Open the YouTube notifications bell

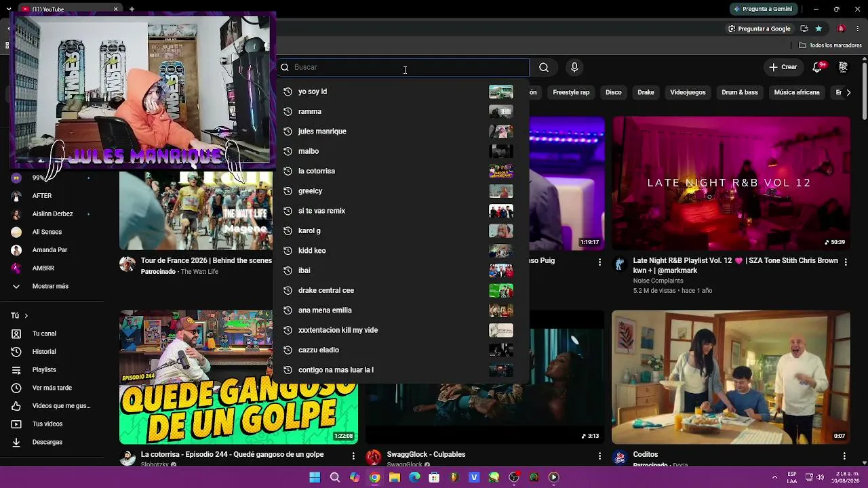(x=818, y=67)
